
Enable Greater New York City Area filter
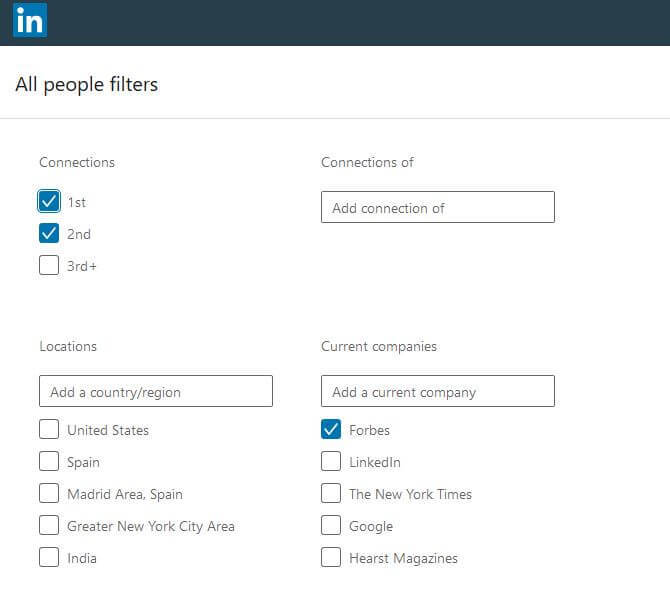click(x=49, y=525)
